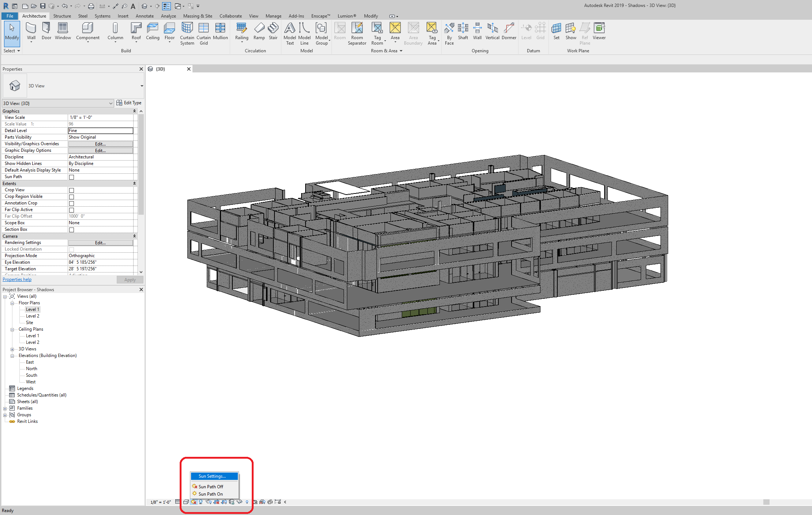The height and width of the screenshot is (515, 812).
Task: Select the Room Separator tool
Action: pyautogui.click(x=357, y=33)
